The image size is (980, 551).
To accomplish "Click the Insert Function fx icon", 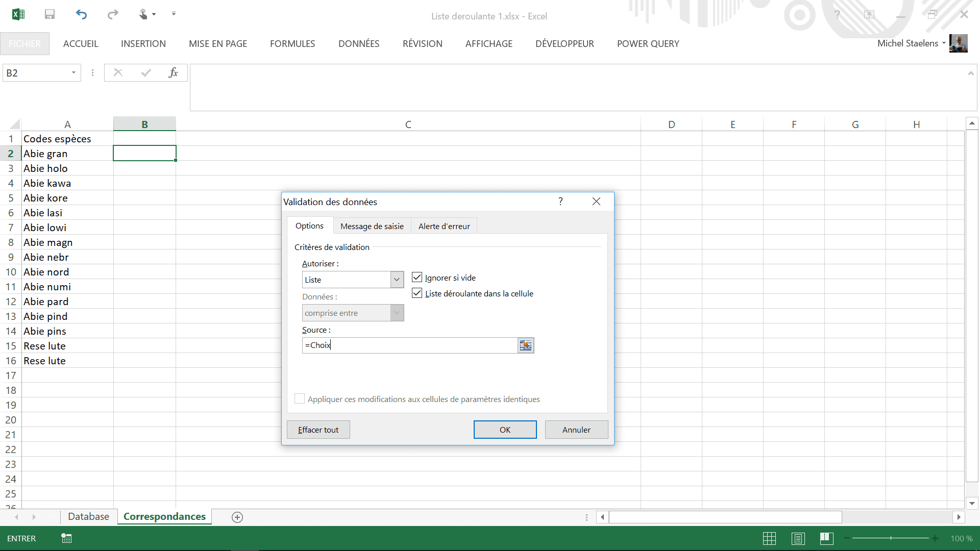I will (x=173, y=72).
